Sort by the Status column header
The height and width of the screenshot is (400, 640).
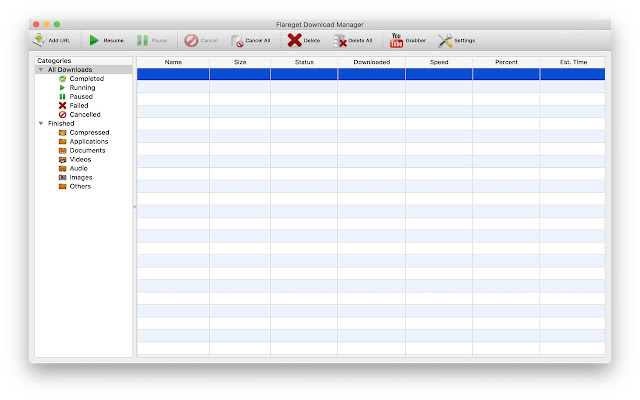(304, 62)
